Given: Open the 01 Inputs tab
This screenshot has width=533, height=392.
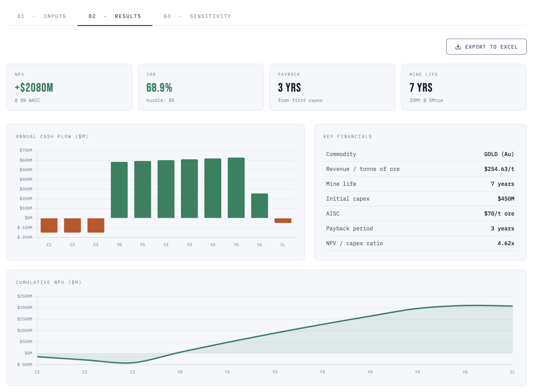Looking at the screenshot, I should pos(42,16).
